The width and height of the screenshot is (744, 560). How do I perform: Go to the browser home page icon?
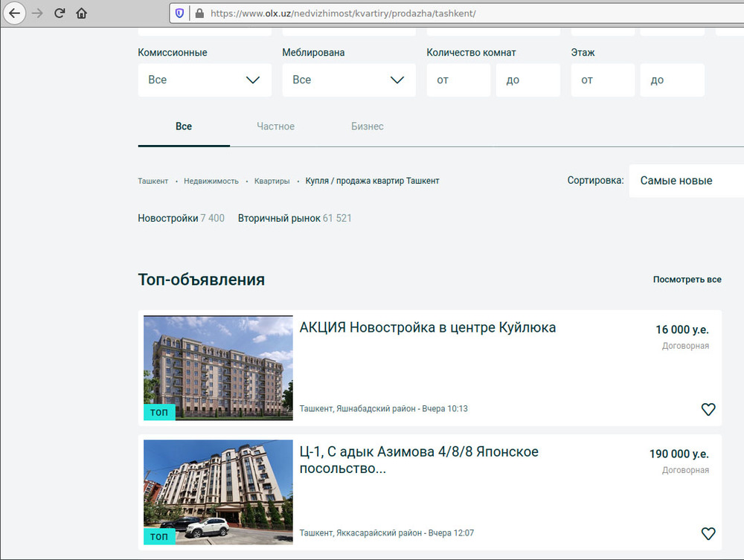[82, 13]
